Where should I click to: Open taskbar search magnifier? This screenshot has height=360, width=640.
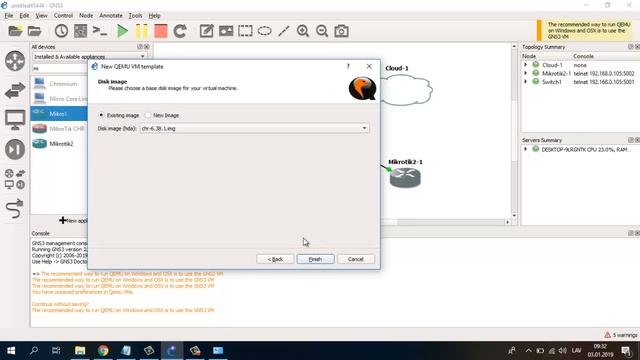[x=34, y=350]
